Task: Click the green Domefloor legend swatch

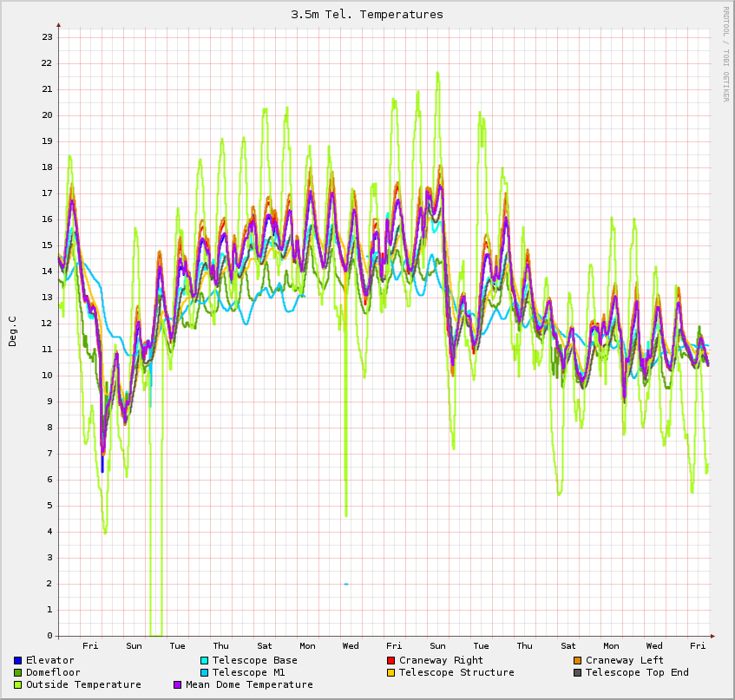Action: click(x=17, y=673)
